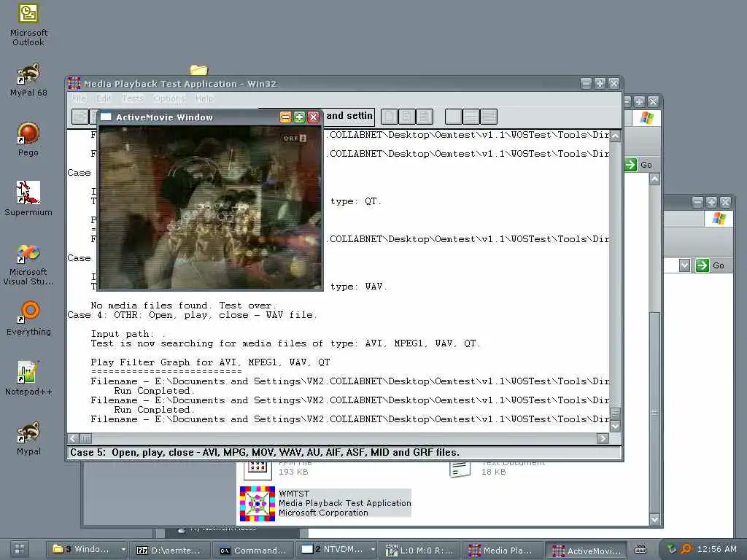Click Go button in the rightmost Explorer window
The width and height of the screenshot is (747, 560).
coord(711,265)
